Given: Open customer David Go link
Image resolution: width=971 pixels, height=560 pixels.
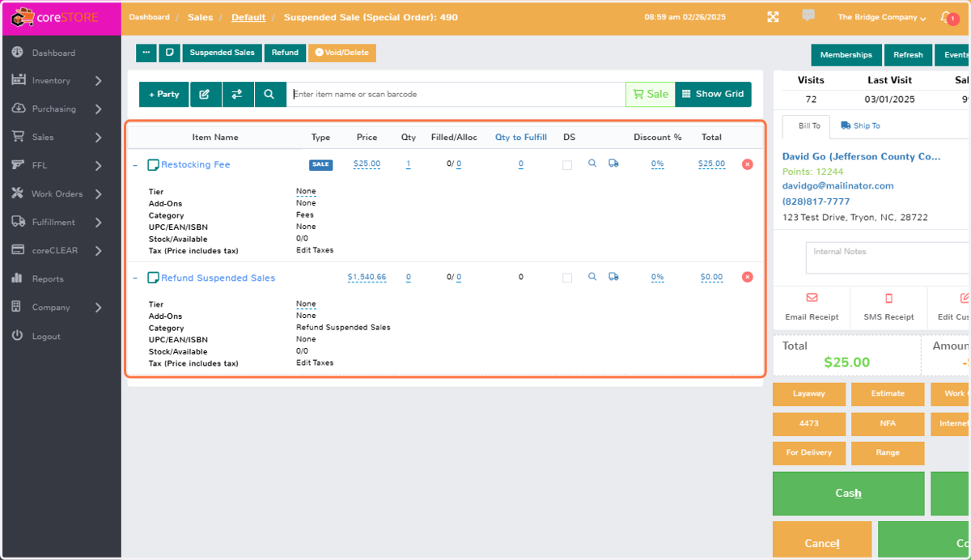Looking at the screenshot, I should click(x=862, y=157).
